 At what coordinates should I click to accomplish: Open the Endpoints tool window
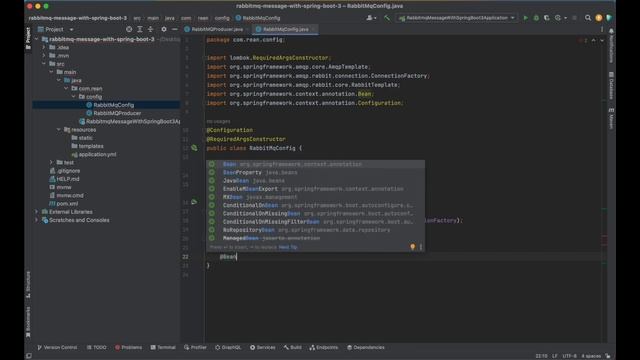324,347
